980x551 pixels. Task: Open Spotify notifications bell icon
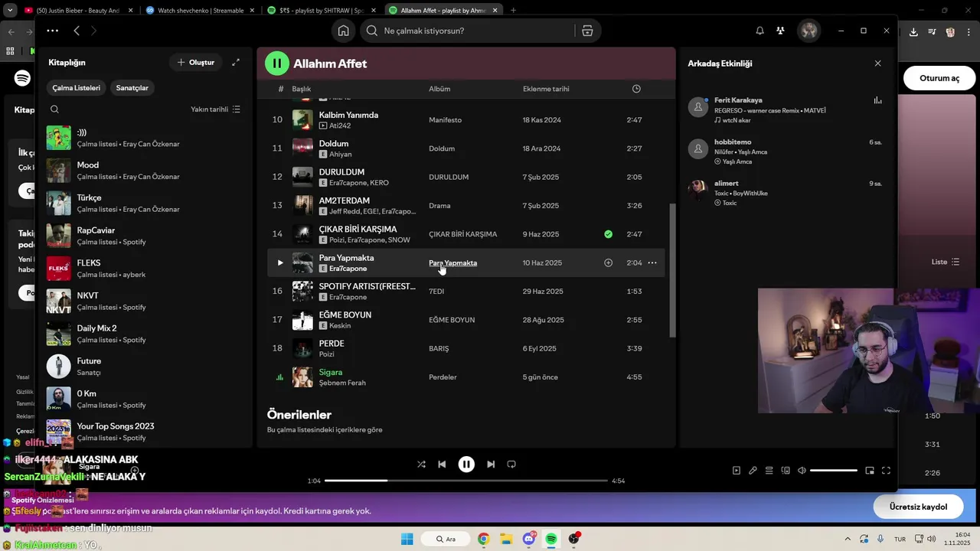759,31
